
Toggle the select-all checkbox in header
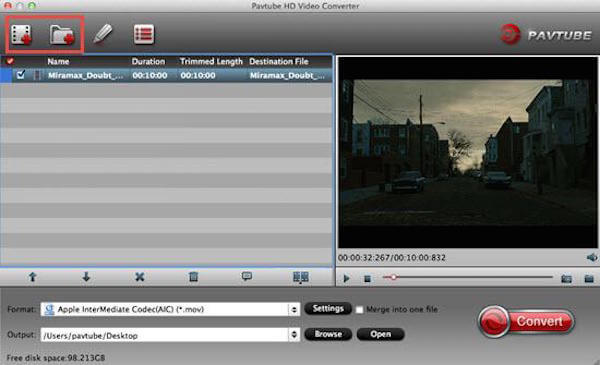[10, 61]
